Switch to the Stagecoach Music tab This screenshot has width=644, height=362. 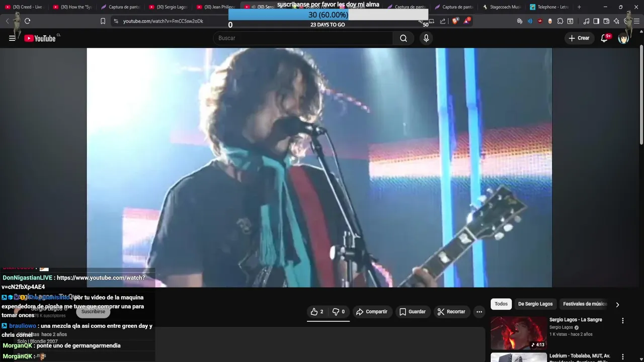coord(502,7)
